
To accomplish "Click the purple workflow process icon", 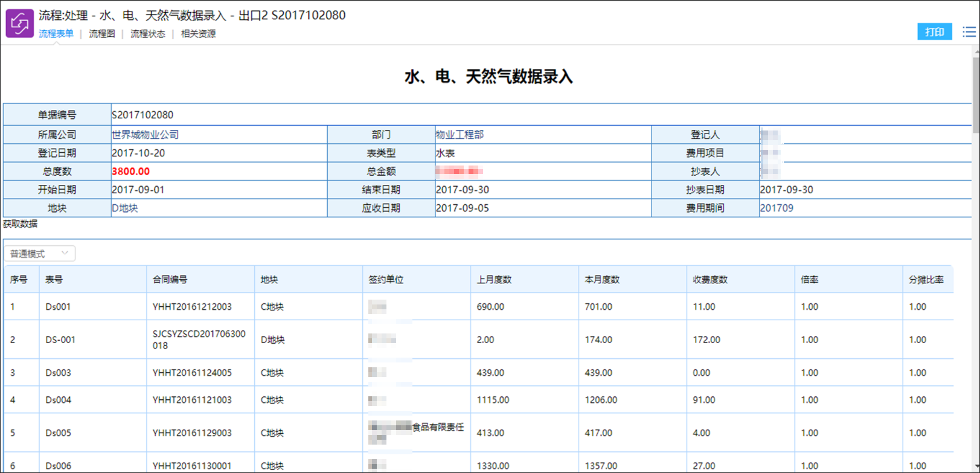I will (x=19, y=24).
